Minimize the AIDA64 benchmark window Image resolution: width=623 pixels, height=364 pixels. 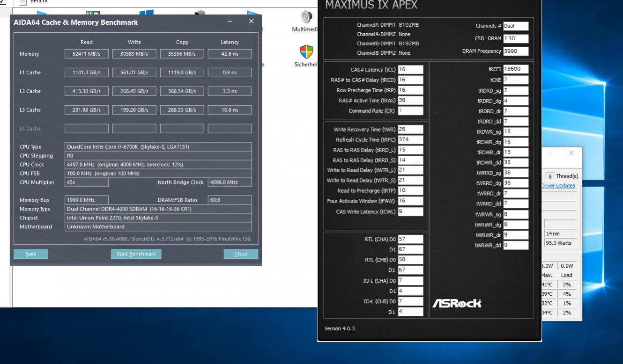(230, 22)
